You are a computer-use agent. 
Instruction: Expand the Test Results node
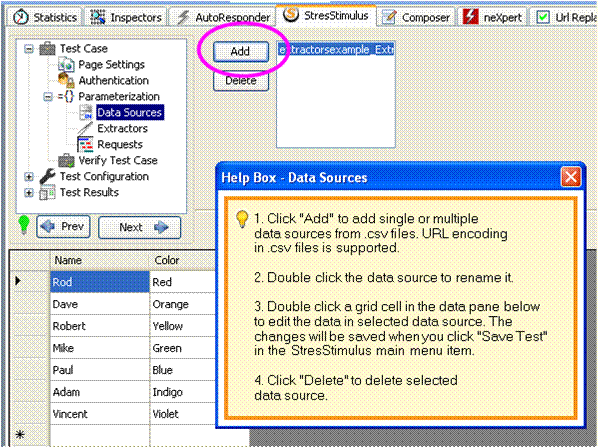coord(29,192)
